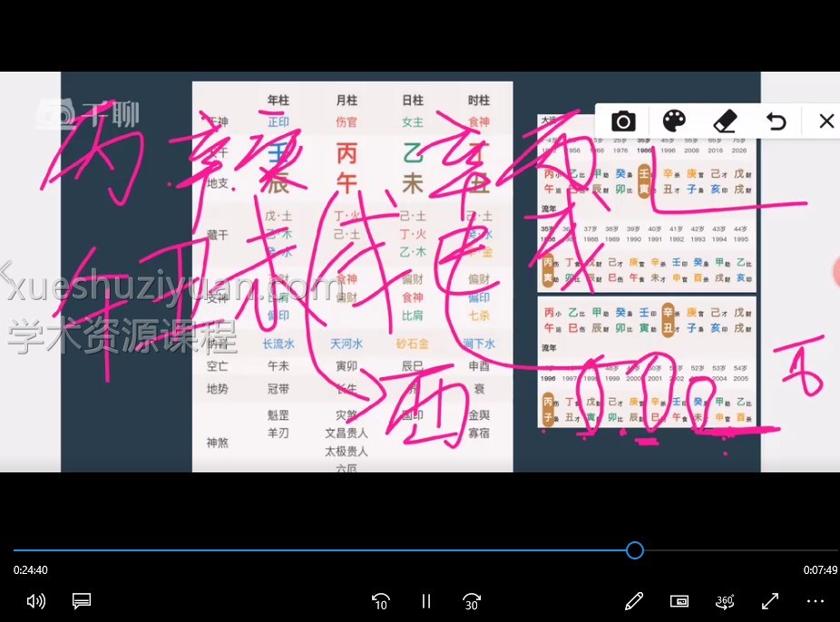The image size is (840, 622).
Task: Grab the circular seek handle
Action: (x=634, y=550)
